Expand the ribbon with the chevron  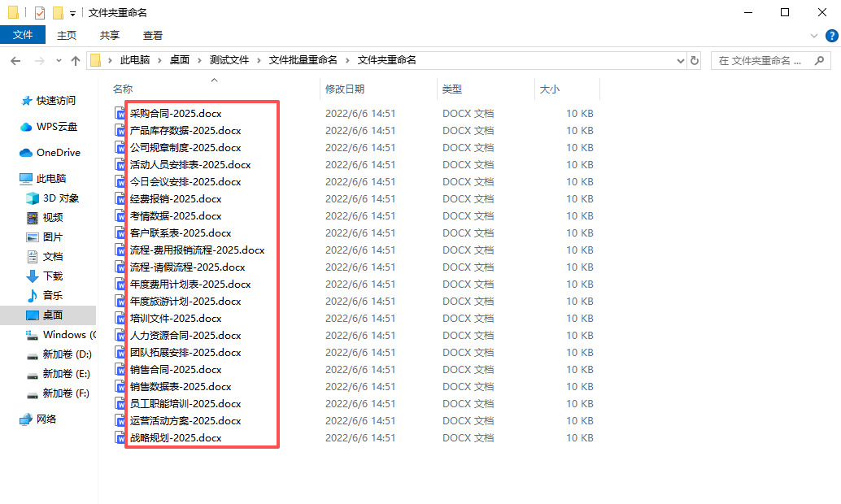pos(813,36)
